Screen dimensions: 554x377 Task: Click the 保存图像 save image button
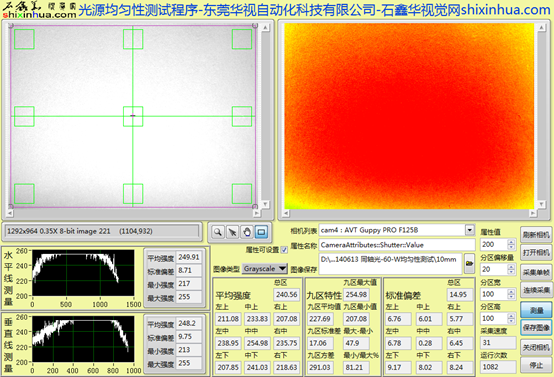coord(536,328)
